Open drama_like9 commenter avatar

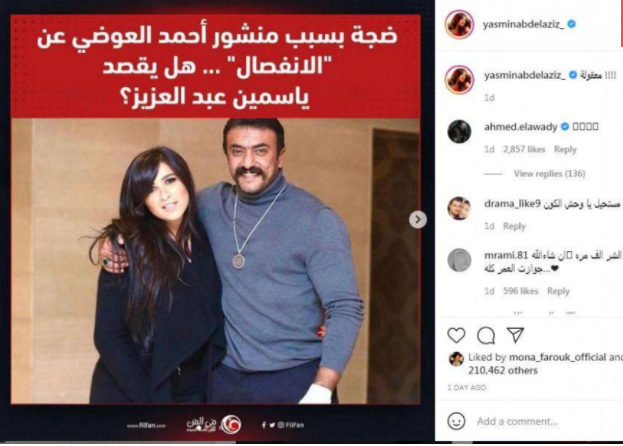click(459, 208)
